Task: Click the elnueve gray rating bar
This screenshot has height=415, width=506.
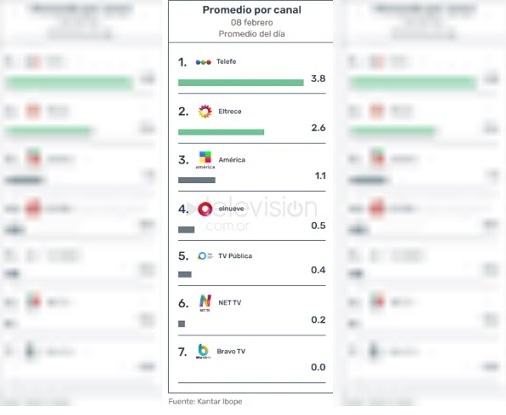Action: pos(186,230)
